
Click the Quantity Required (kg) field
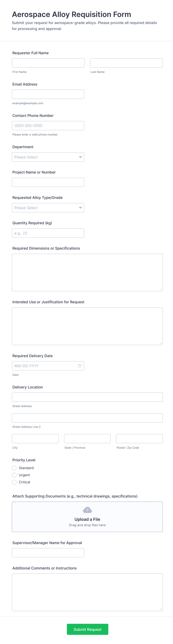[48, 233]
